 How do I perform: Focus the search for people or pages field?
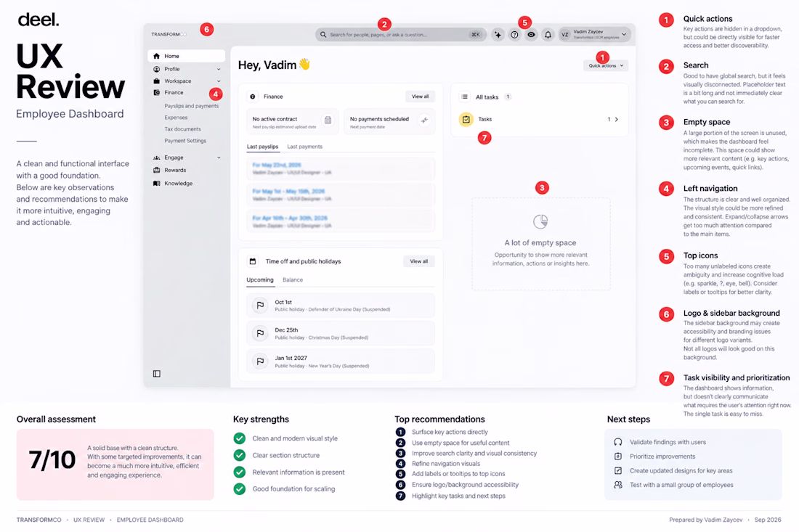click(399, 35)
